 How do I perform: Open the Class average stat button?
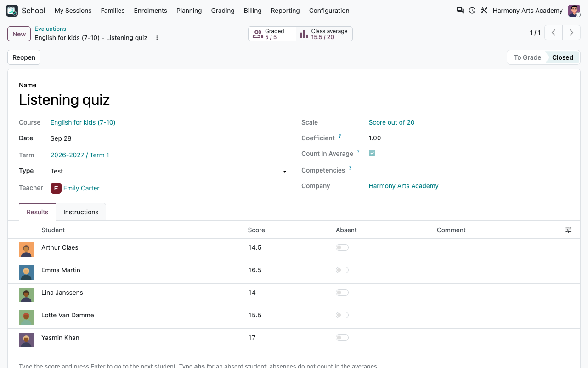pyautogui.click(x=324, y=34)
